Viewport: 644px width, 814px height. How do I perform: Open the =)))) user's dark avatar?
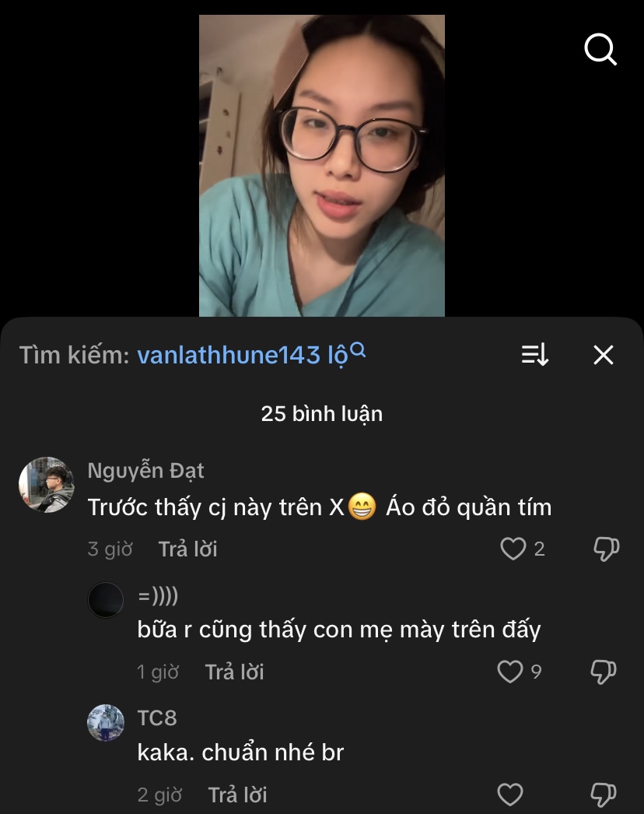point(106,600)
